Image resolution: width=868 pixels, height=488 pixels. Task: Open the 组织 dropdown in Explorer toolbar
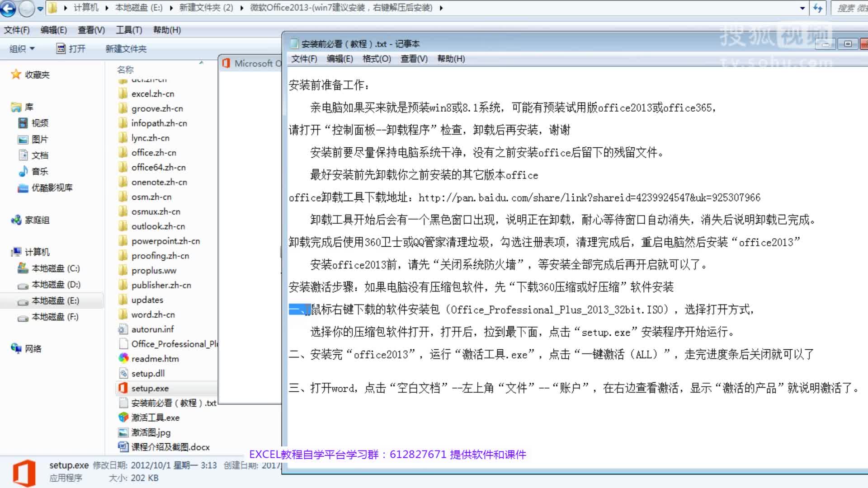click(x=22, y=49)
